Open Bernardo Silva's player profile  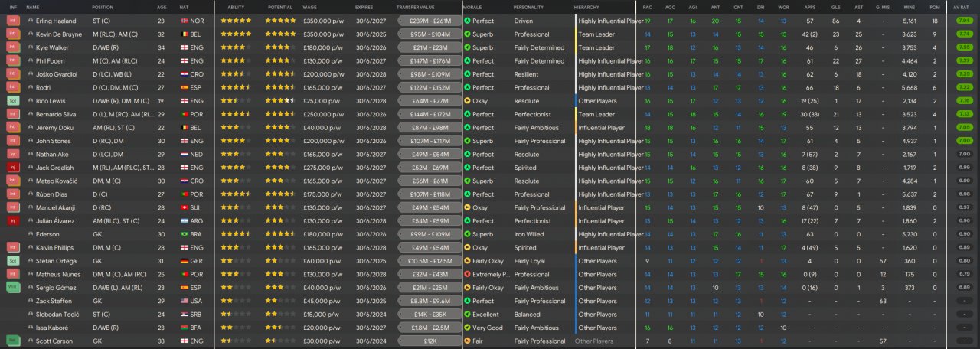click(56, 115)
